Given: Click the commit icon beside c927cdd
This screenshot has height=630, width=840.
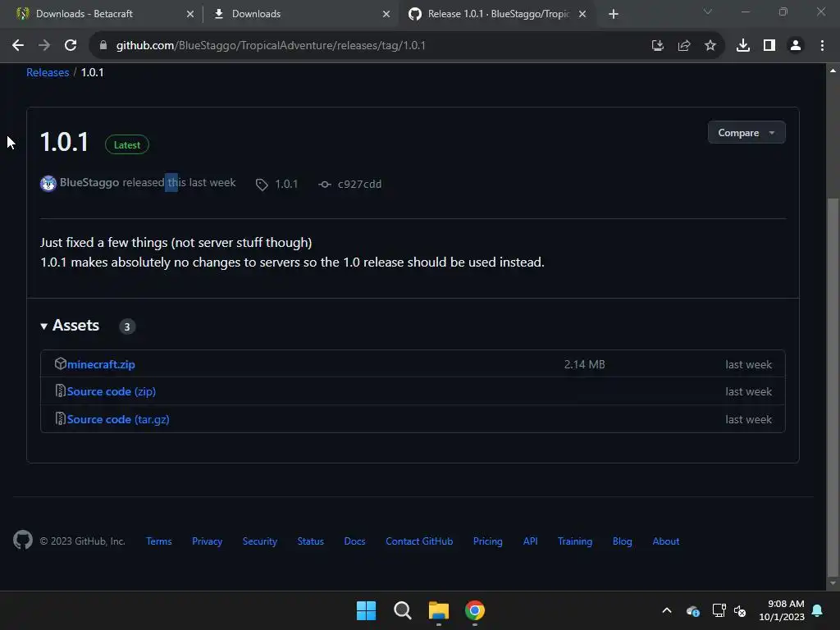Looking at the screenshot, I should point(324,185).
